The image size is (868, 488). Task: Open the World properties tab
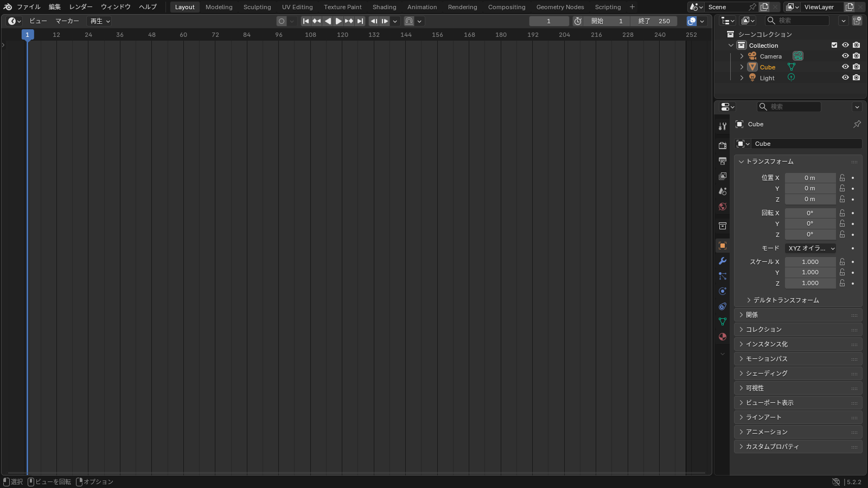(722, 207)
